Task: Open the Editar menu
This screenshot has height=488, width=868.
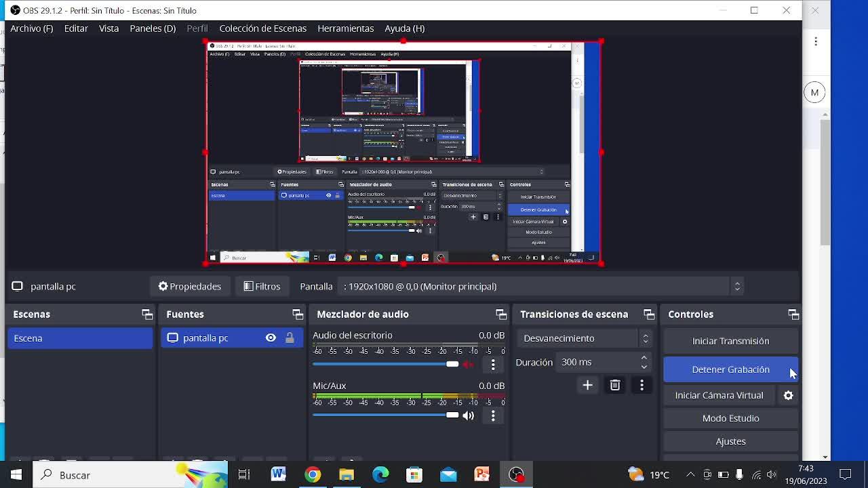Action: pyautogui.click(x=76, y=28)
